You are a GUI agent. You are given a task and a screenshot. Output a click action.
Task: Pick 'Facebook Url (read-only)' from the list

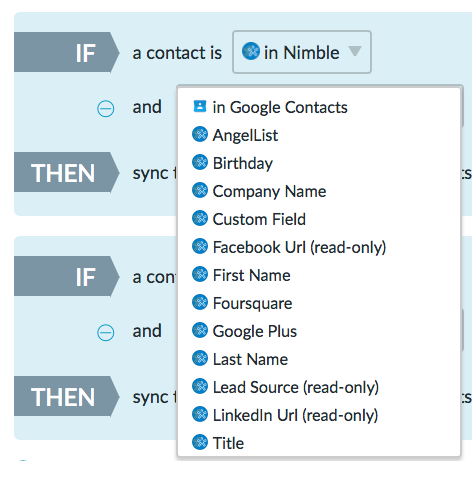(299, 247)
